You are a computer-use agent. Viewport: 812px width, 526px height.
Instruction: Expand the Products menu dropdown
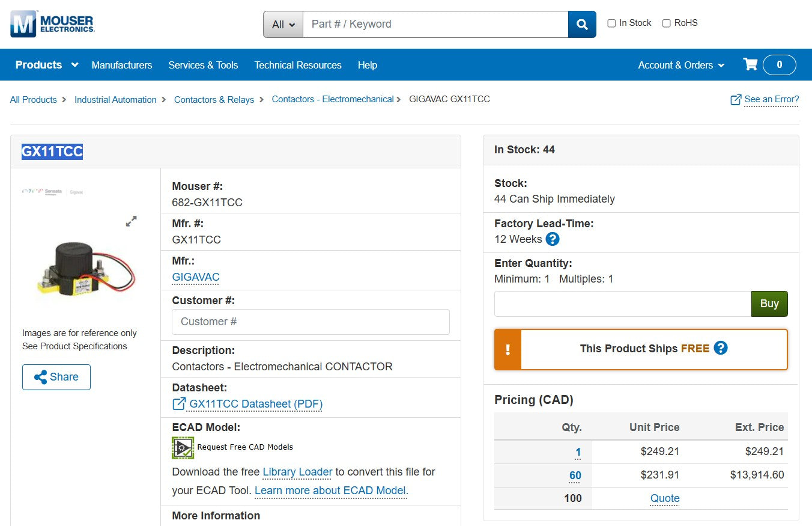(47, 65)
